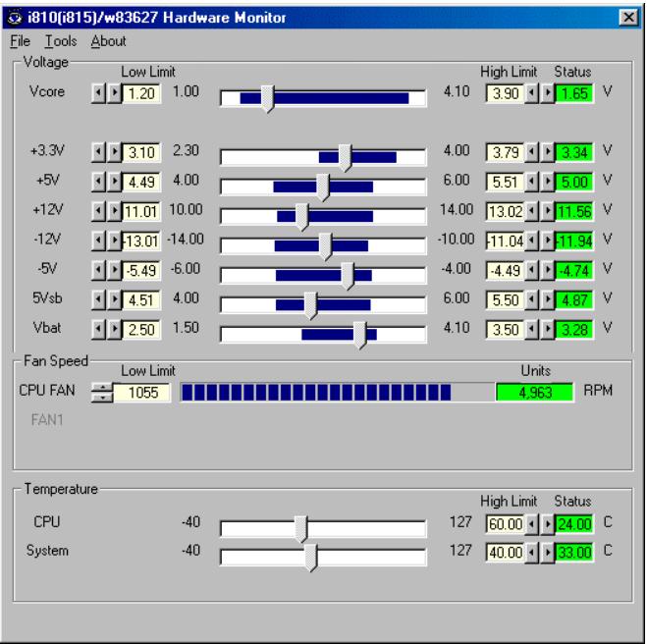The image size is (647, 644).
Task: Decrease System temperature high limit with left arrow
Action: pos(532,552)
